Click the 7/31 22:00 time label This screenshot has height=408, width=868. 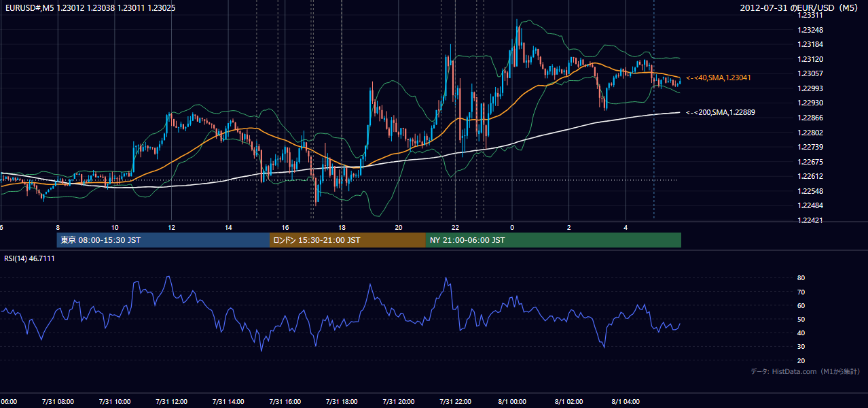pos(455,401)
